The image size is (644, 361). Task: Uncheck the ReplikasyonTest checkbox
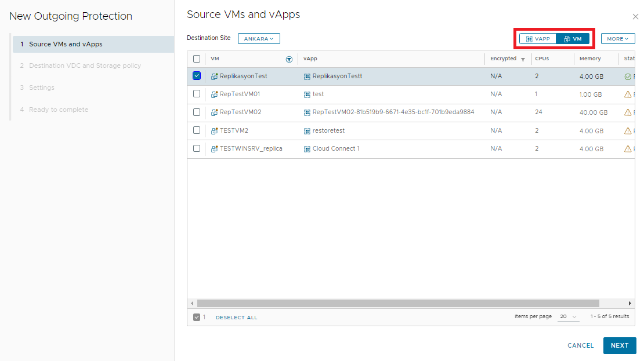[x=197, y=76]
